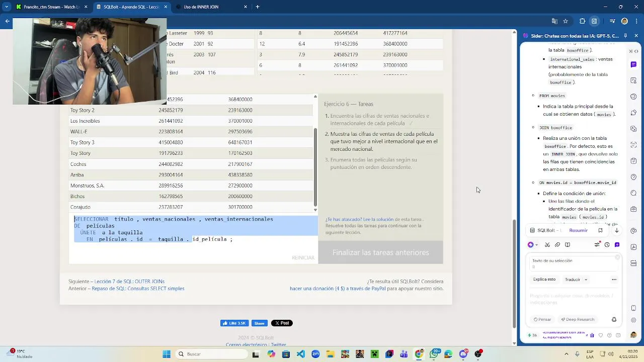Click the paperclip attach icon in Sider
This screenshot has height=362, width=644.
click(x=557, y=245)
